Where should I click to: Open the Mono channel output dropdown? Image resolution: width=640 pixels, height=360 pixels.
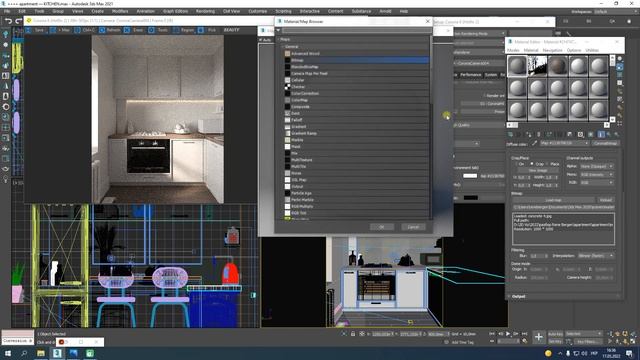(x=596, y=175)
